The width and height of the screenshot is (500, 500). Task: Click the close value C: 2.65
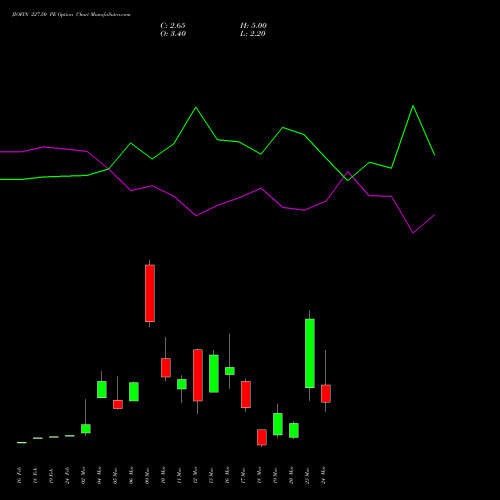pos(173,26)
